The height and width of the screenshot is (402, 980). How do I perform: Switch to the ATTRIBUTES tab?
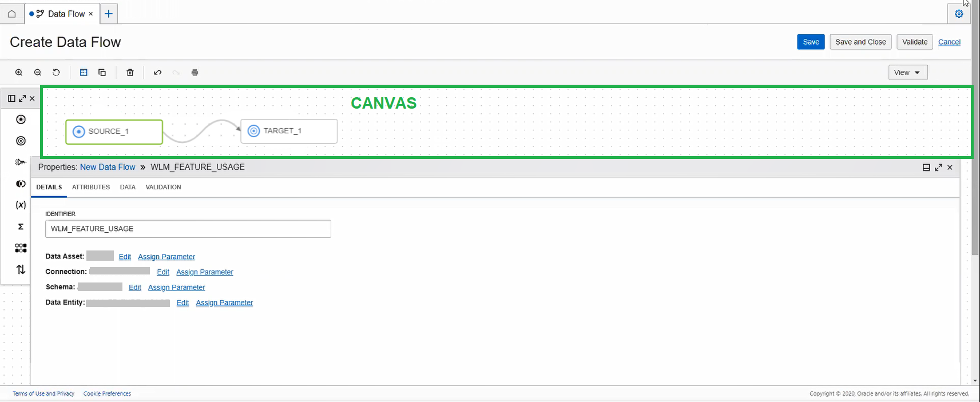coord(90,187)
